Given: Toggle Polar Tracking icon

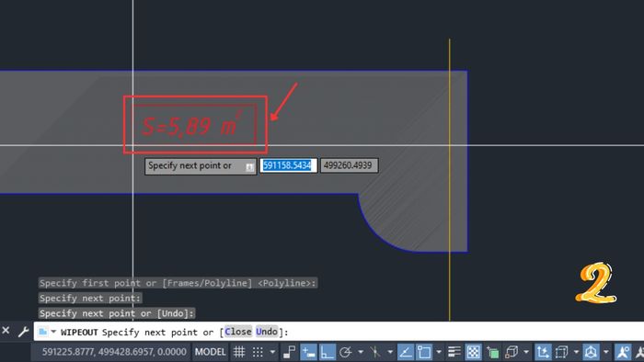Looking at the screenshot, I should (346, 352).
